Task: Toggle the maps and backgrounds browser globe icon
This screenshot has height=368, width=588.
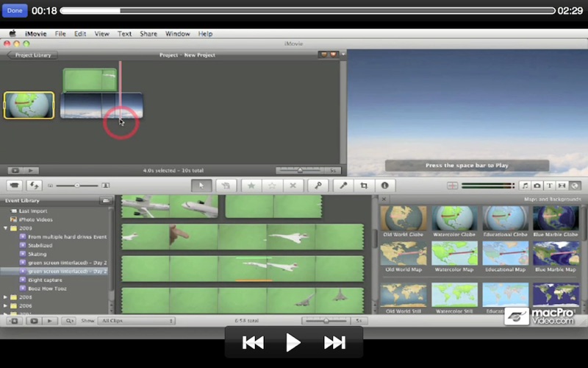Action: coord(575,185)
